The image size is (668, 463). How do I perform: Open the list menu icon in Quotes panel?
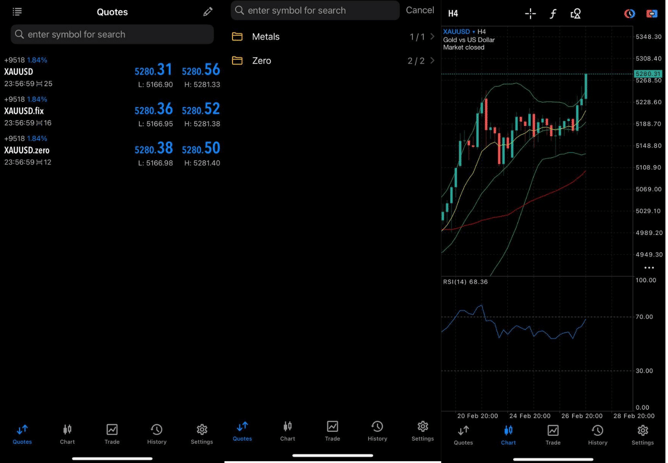click(x=17, y=12)
